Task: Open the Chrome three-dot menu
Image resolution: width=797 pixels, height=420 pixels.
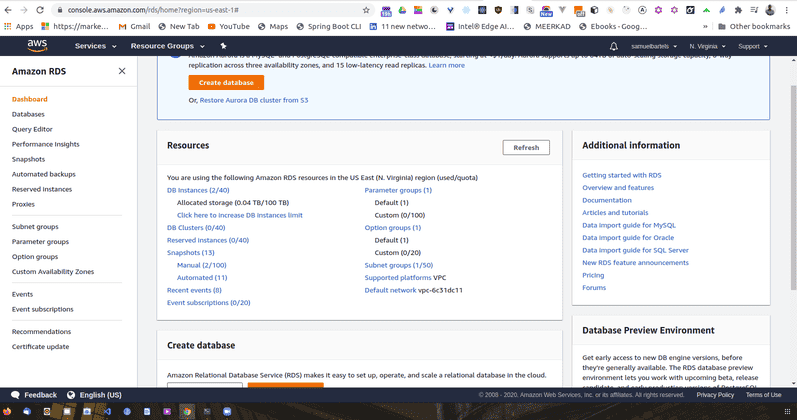Action: click(x=786, y=10)
